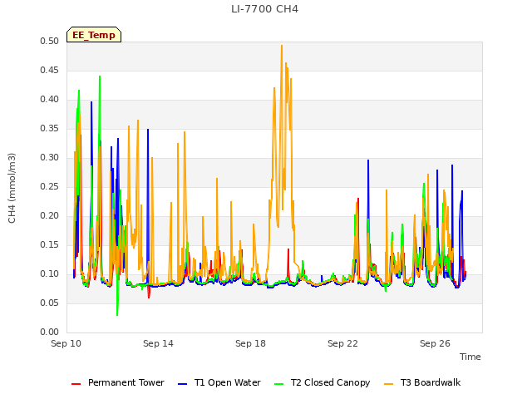
Task: Click the 0.40 y-axis tick label
Action: [49, 100]
